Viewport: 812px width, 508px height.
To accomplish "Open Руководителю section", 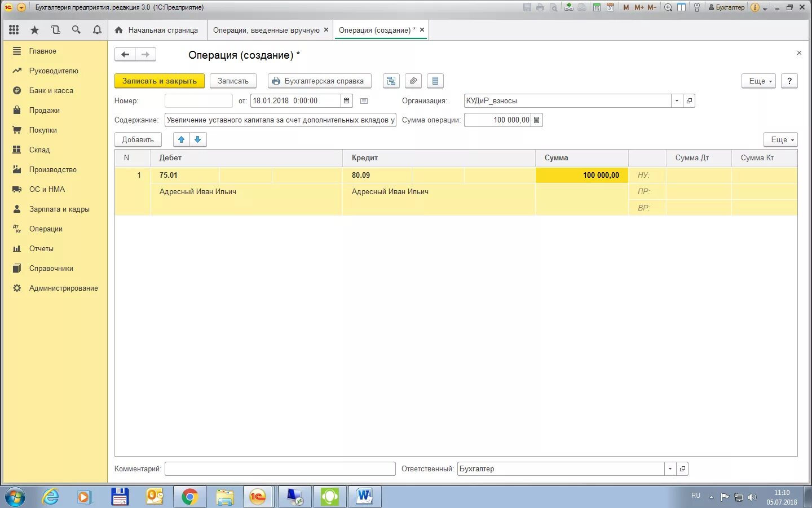I will click(x=55, y=71).
